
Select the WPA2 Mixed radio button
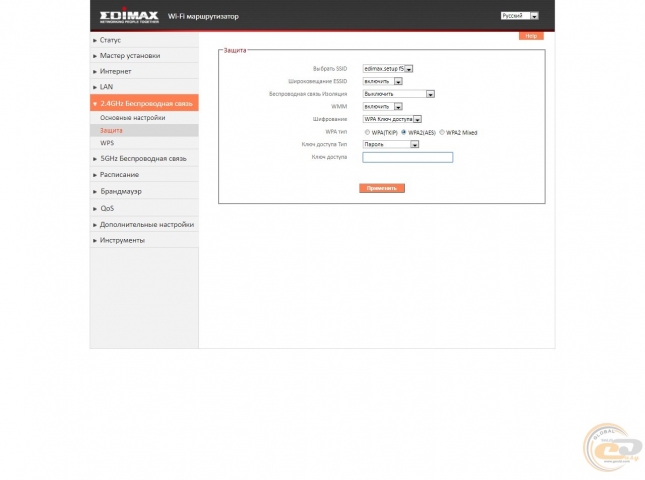[x=442, y=132]
